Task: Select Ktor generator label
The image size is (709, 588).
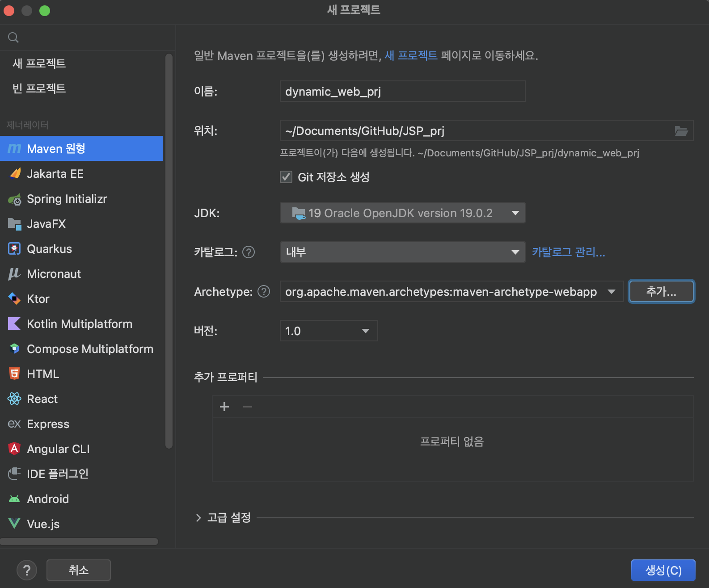Action: [38, 298]
